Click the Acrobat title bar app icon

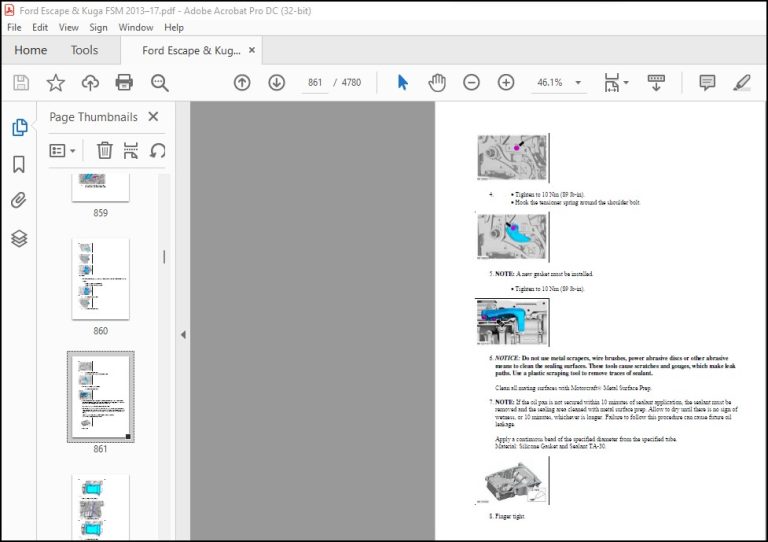pyautogui.click(x=9, y=10)
